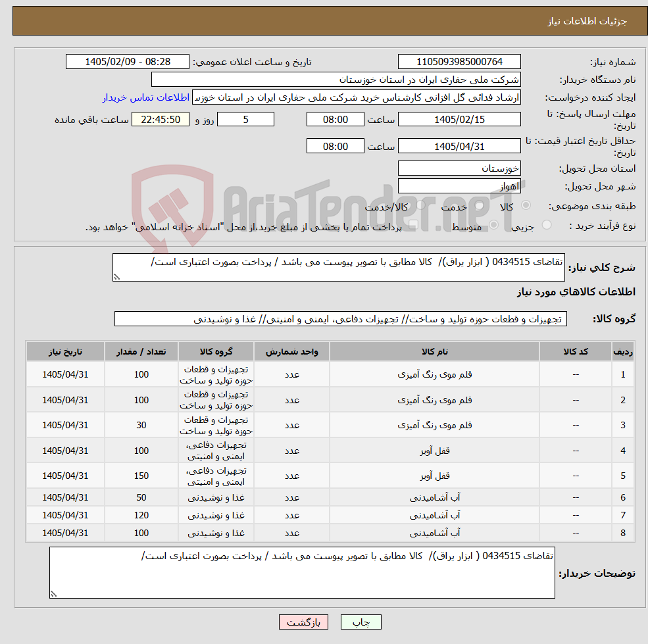This screenshot has height=644, width=648.
Task: Click quantity 50 in row 6
Action: [141, 498]
